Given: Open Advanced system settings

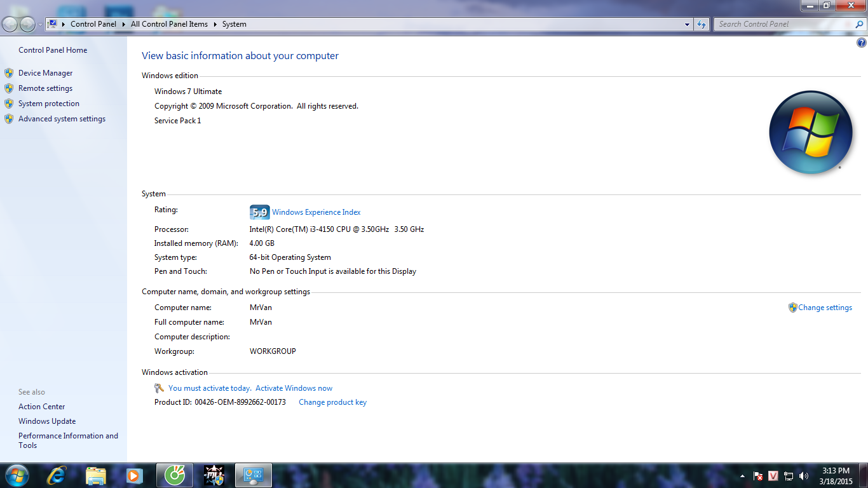Looking at the screenshot, I should click(x=62, y=119).
